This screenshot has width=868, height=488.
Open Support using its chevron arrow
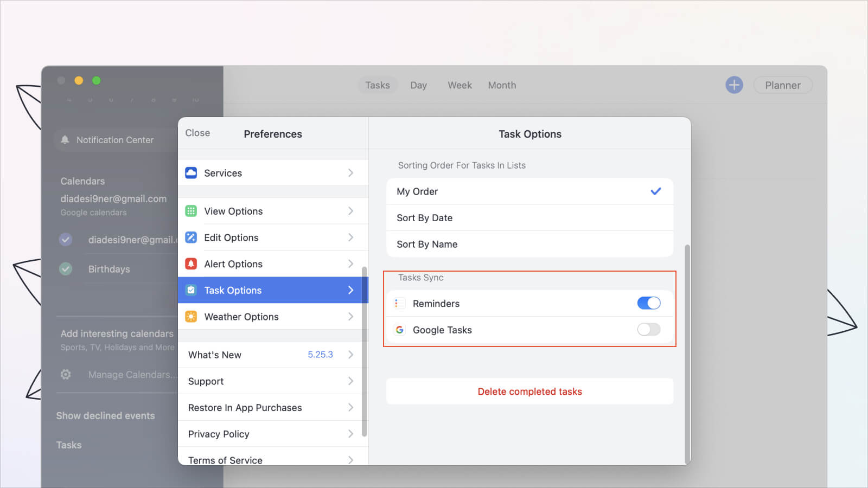pyautogui.click(x=350, y=381)
